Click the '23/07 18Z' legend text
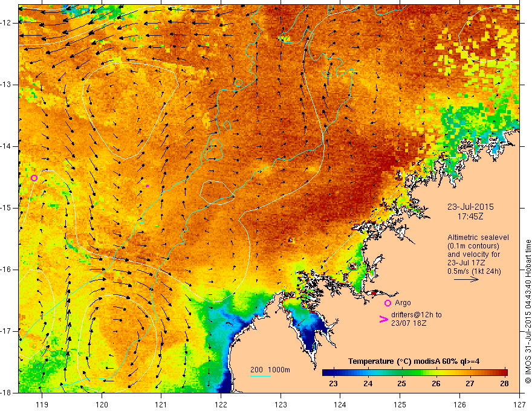 pyautogui.click(x=409, y=323)
